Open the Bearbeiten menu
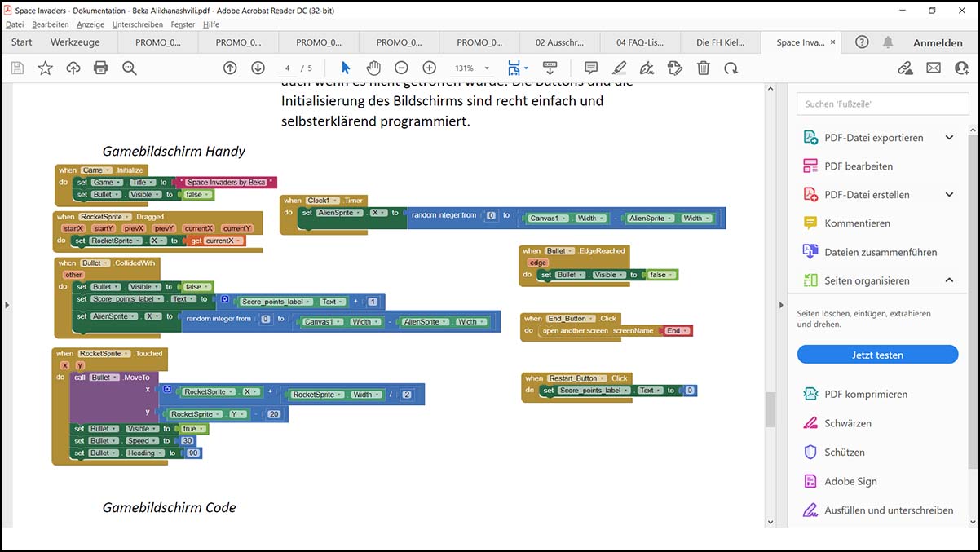The height and width of the screenshot is (552, 980). point(49,24)
